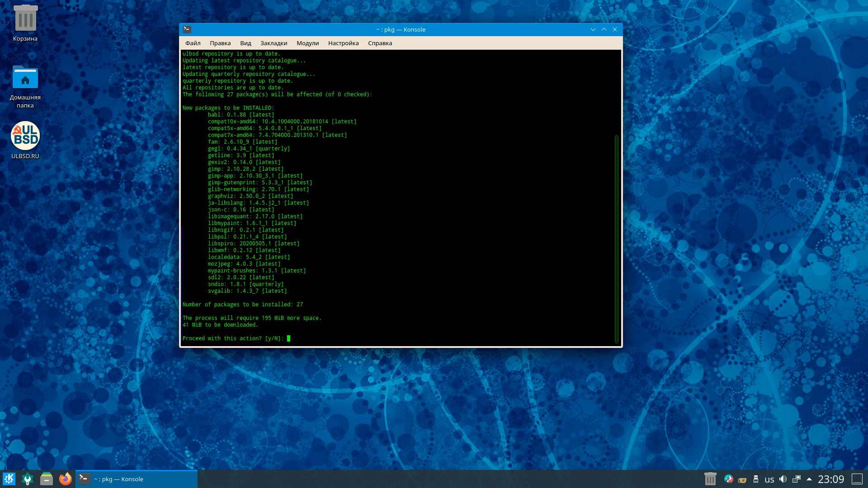The height and width of the screenshot is (488, 868).
Task: Open the volume control tray icon
Action: pyautogui.click(x=783, y=479)
